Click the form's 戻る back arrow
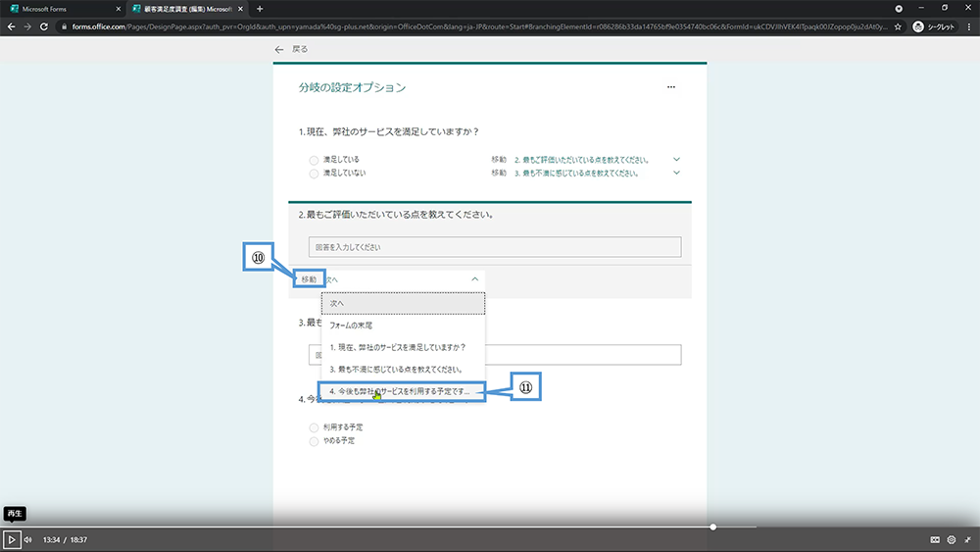Screen dimensions: 980x552 coord(279,49)
